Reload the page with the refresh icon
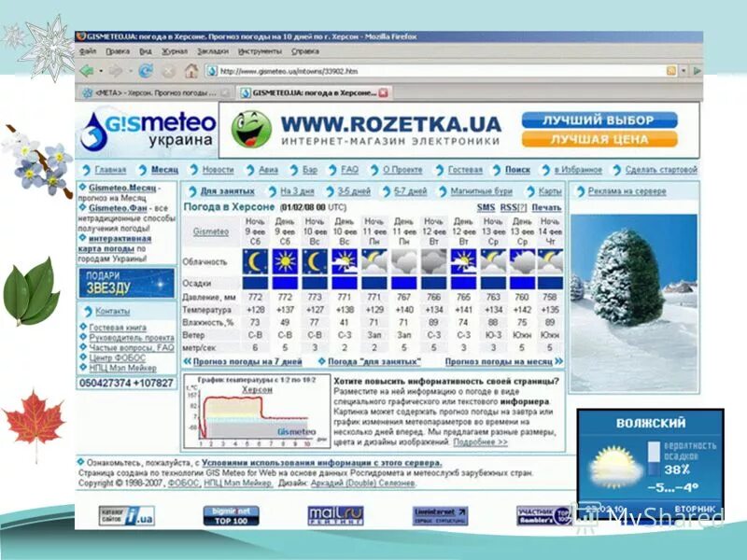This screenshot has height=560, width=747. tap(146, 71)
